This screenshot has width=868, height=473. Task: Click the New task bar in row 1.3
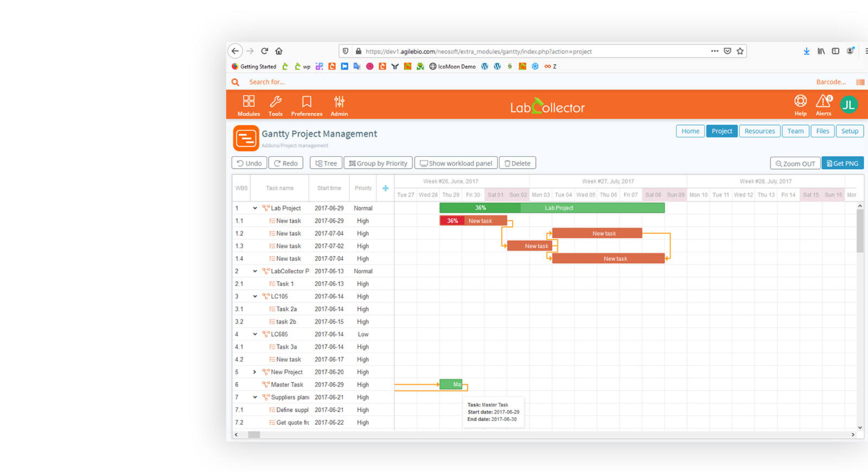pyautogui.click(x=529, y=246)
